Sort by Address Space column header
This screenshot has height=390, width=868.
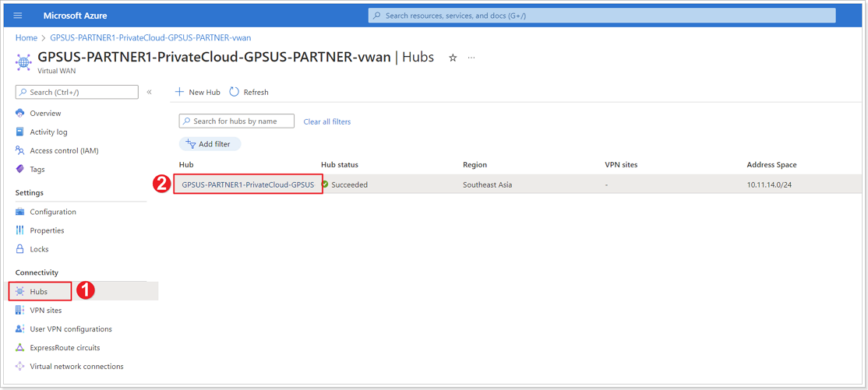(x=771, y=165)
